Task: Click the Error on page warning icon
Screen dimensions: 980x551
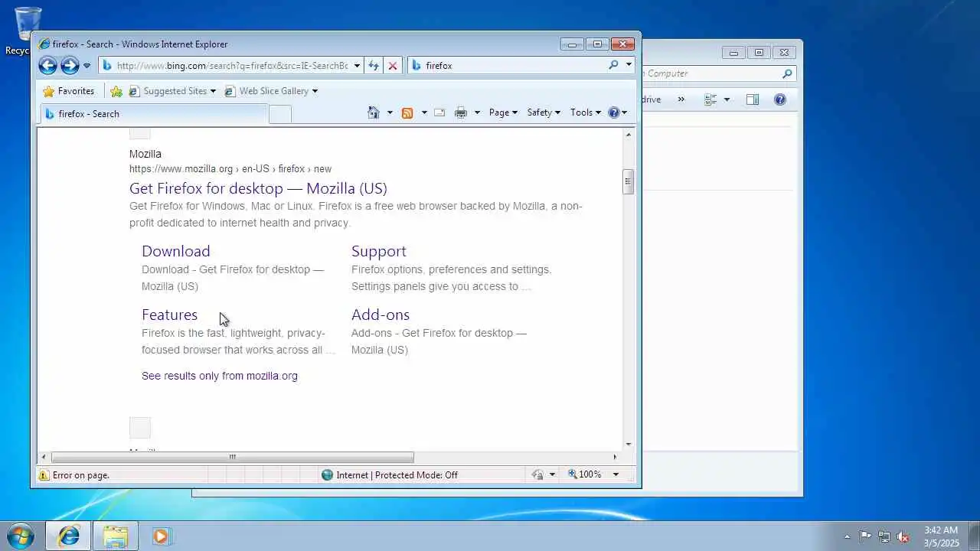Action: pyautogui.click(x=44, y=475)
